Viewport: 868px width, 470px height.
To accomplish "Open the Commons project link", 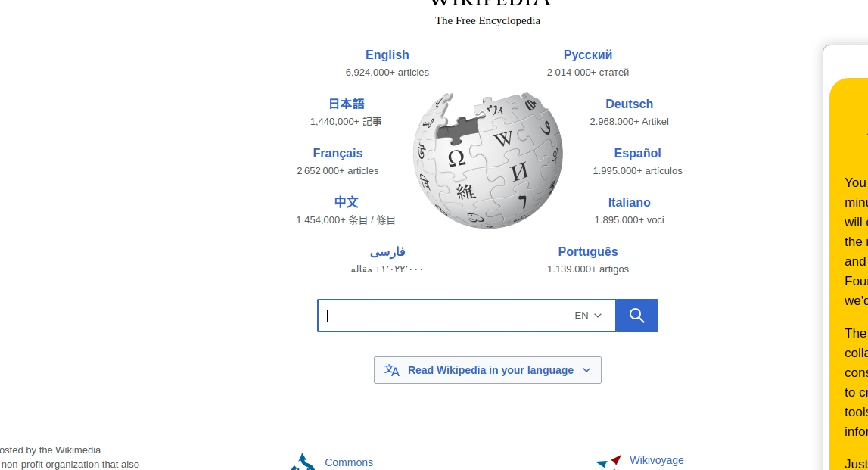I will [349, 462].
